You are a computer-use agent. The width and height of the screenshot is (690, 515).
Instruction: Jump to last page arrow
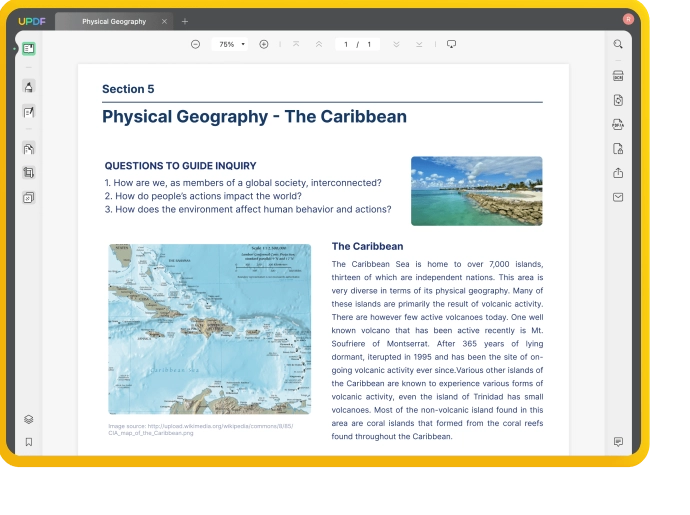419,44
